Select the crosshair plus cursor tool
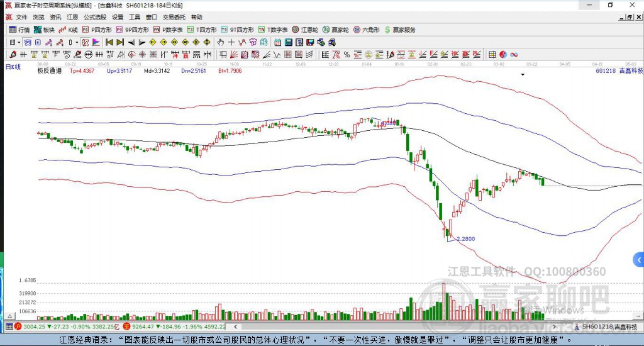The width and height of the screenshot is (644, 346). pyautogui.click(x=231, y=42)
